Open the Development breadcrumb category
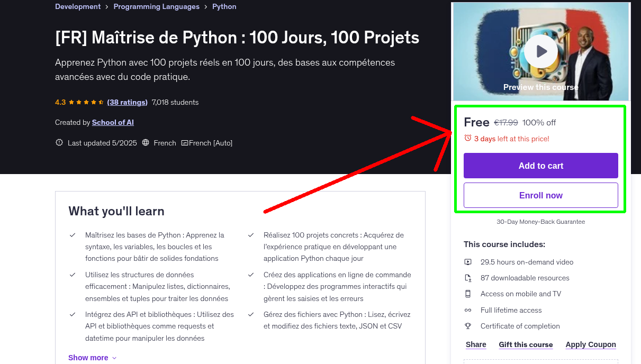641x364 pixels. (x=78, y=6)
